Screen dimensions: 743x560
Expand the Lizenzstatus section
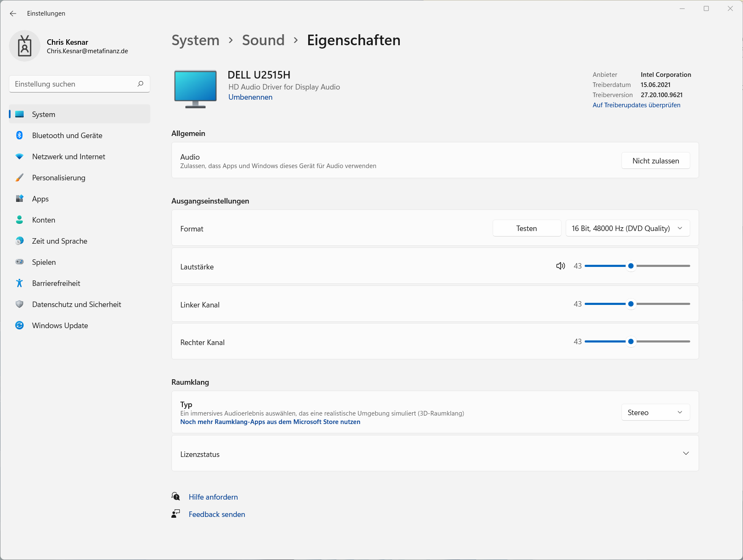[x=686, y=454]
